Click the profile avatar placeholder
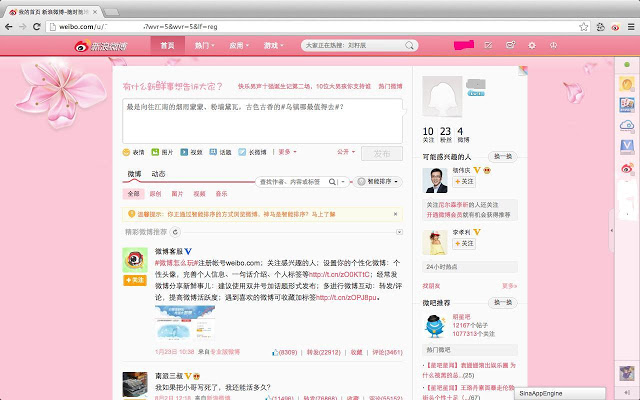This screenshot has width=640, height=400. 442,97
